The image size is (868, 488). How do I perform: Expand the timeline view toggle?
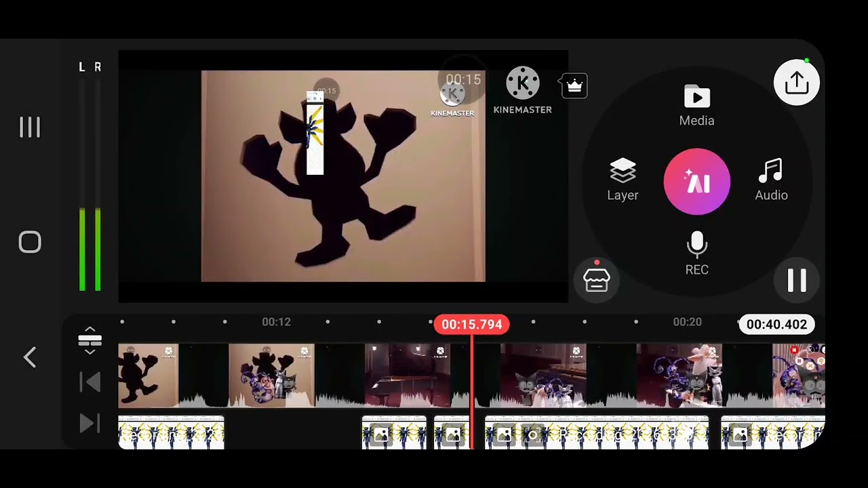click(90, 340)
